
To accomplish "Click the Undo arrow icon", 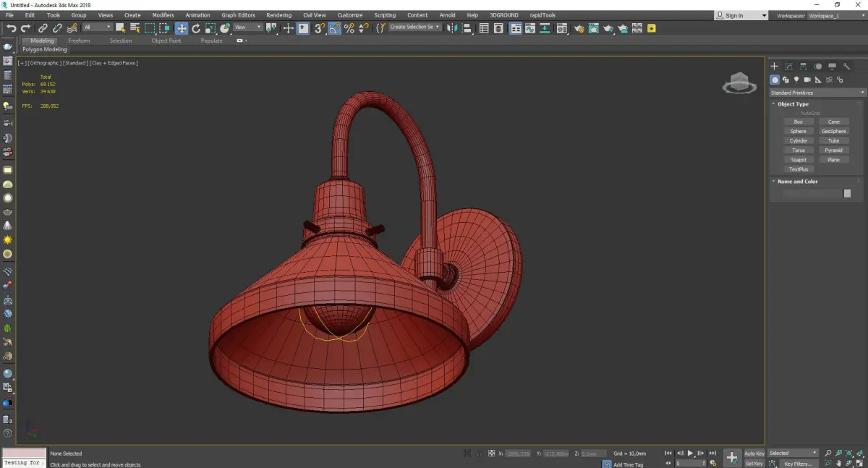I will (11, 28).
